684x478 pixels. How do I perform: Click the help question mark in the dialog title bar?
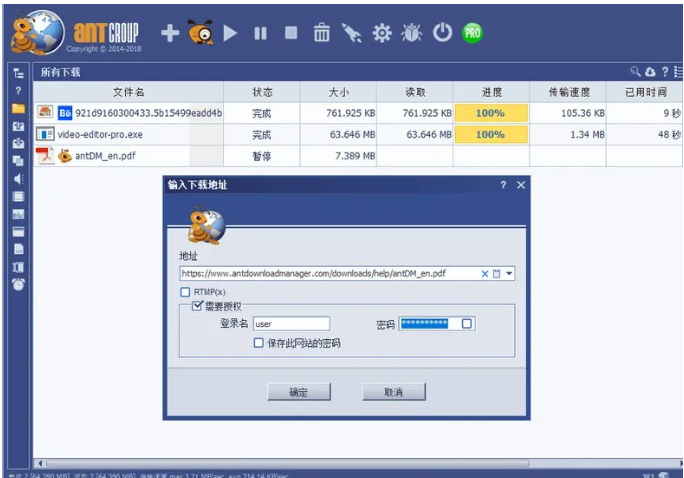(503, 185)
